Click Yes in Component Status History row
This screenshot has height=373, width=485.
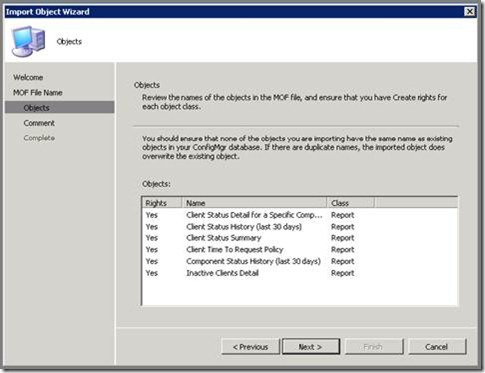click(152, 261)
